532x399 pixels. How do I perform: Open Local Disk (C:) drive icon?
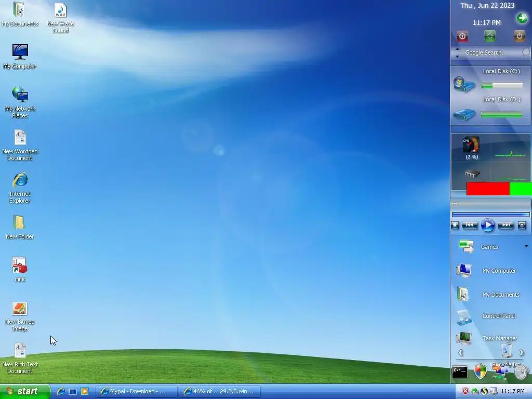(464, 84)
